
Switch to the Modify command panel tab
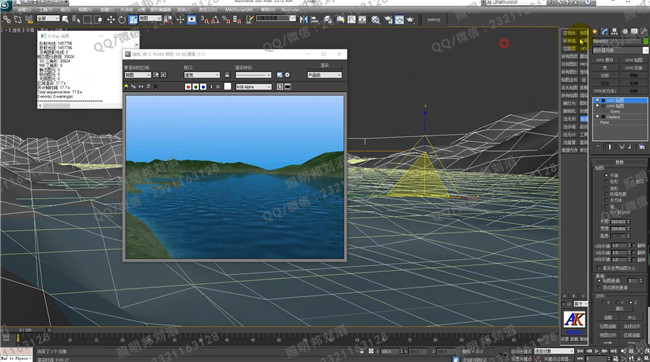[x=605, y=32]
